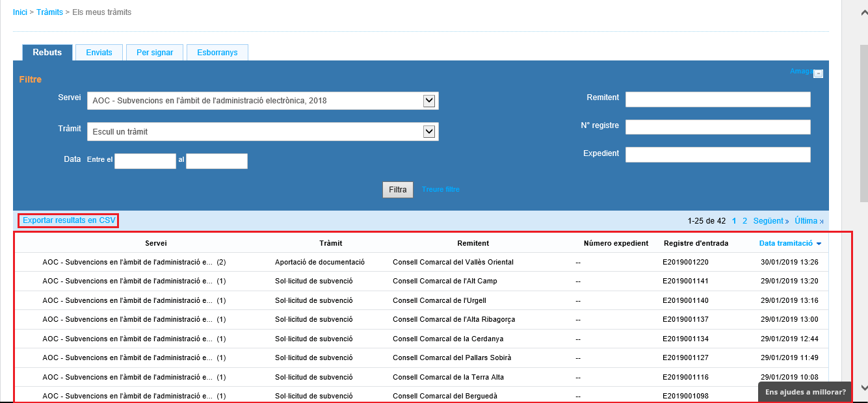
Task: Open the Servei dropdown
Action: pos(428,101)
